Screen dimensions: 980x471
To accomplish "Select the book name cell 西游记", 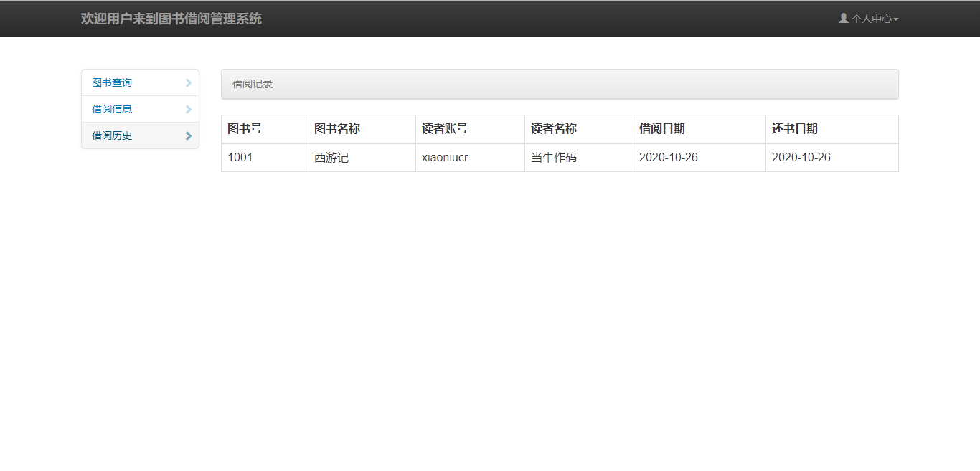I will click(362, 158).
